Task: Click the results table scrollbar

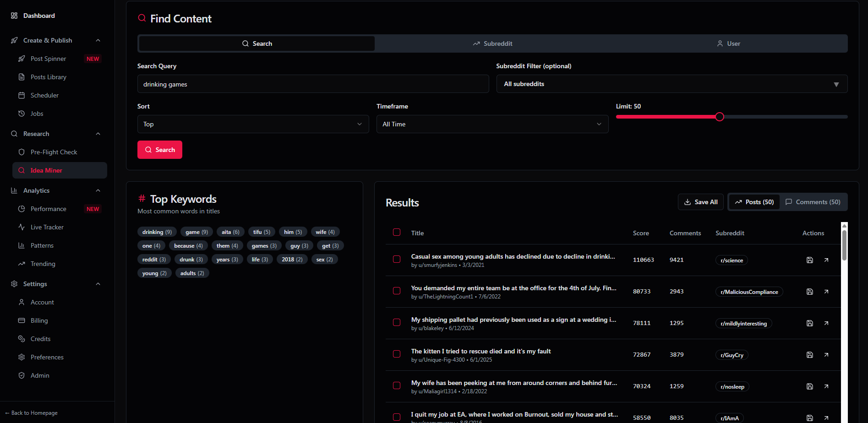Action: coord(844,245)
